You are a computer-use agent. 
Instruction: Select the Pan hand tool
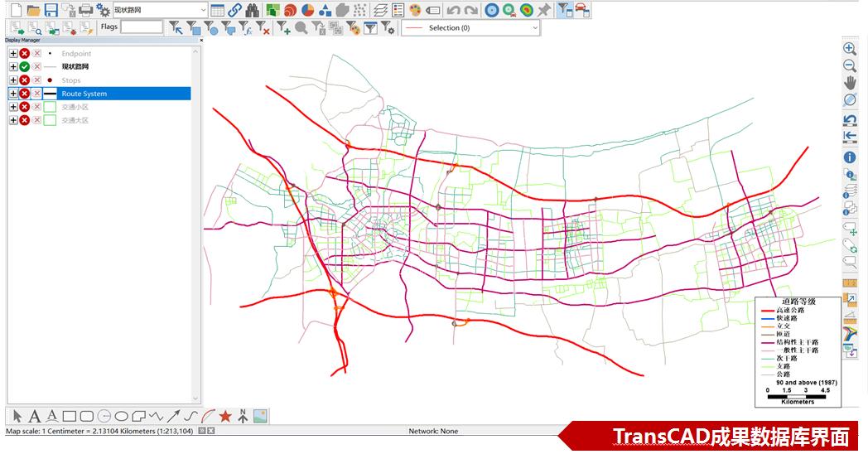coord(849,82)
